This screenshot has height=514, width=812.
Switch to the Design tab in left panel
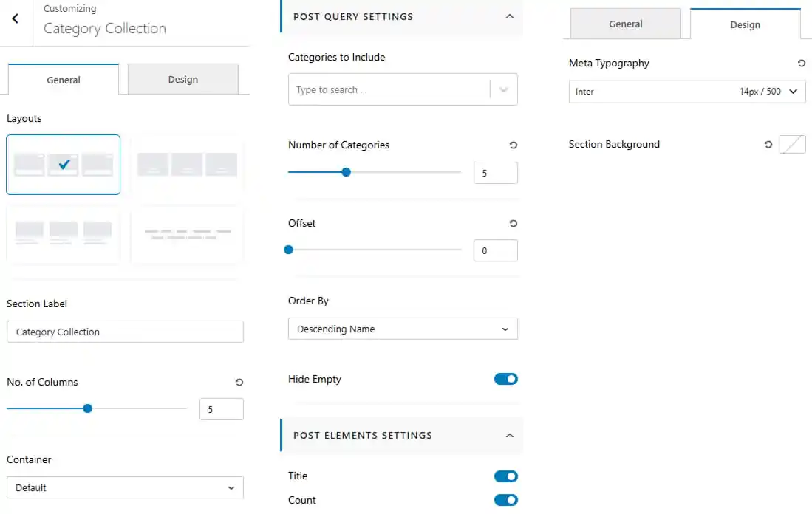point(182,79)
